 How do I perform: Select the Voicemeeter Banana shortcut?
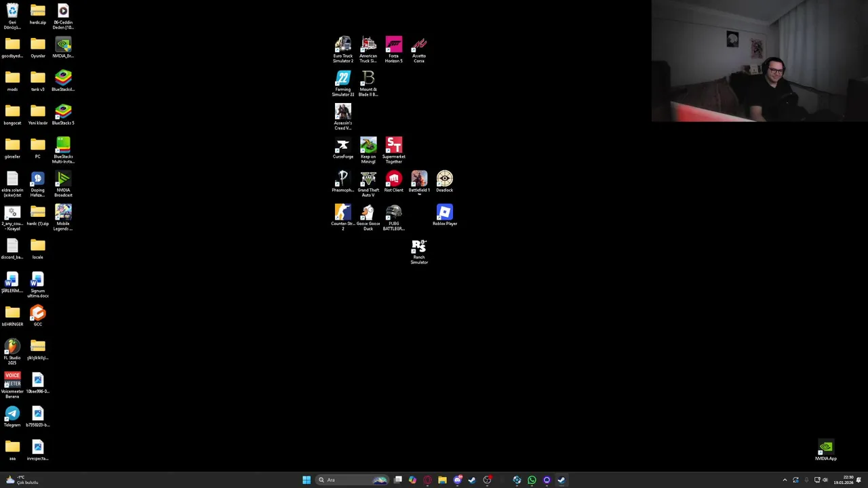click(x=12, y=385)
